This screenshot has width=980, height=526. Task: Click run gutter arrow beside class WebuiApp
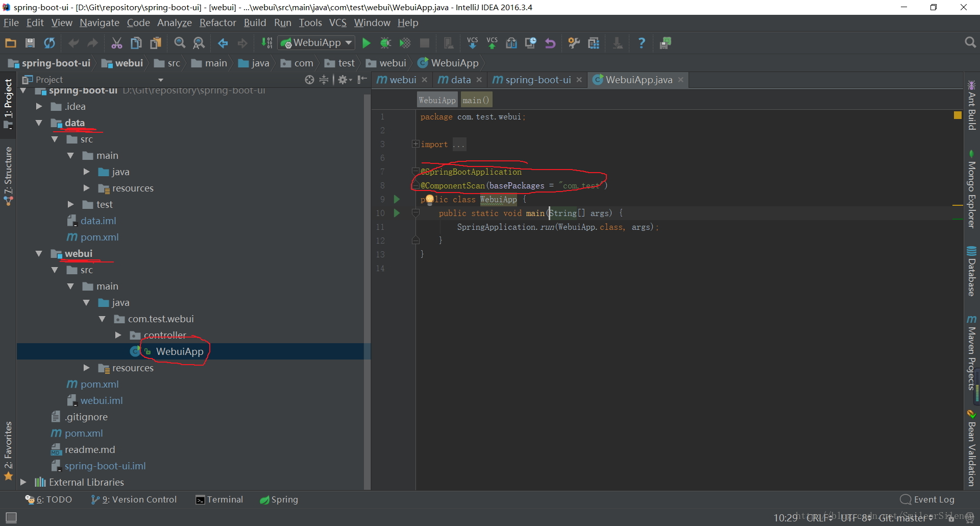point(397,199)
